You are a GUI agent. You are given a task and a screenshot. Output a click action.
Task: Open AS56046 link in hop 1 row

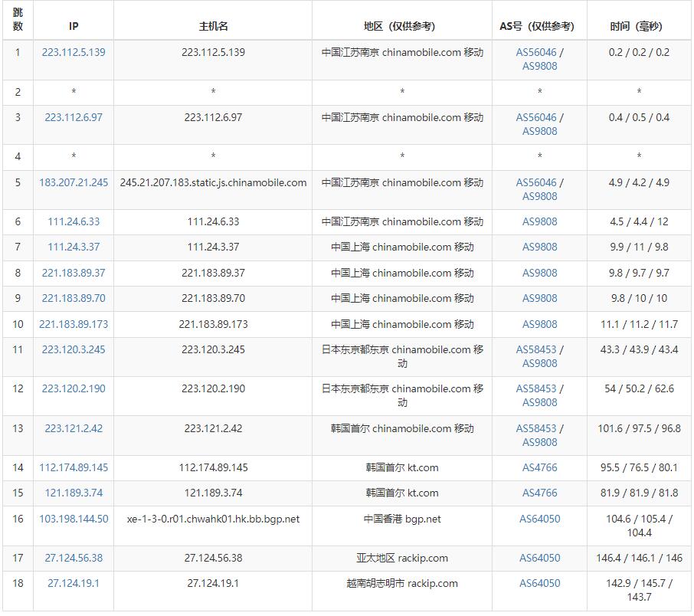coord(536,52)
